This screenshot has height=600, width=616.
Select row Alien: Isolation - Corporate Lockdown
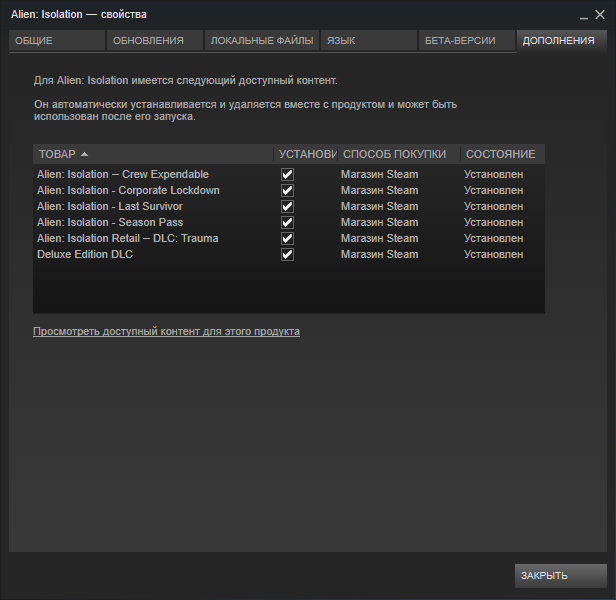289,191
